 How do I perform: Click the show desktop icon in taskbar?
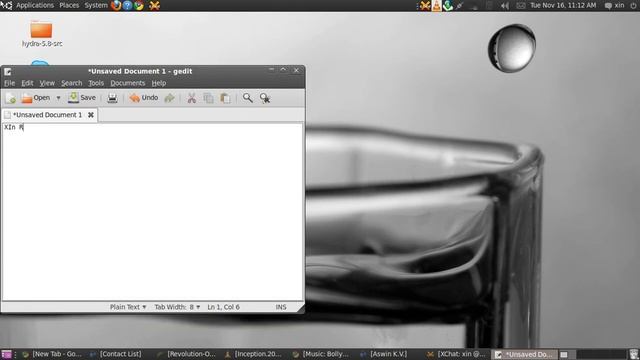[7, 354]
